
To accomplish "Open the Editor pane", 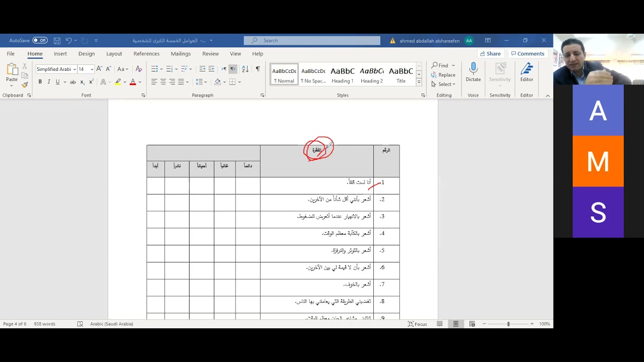I will click(527, 72).
